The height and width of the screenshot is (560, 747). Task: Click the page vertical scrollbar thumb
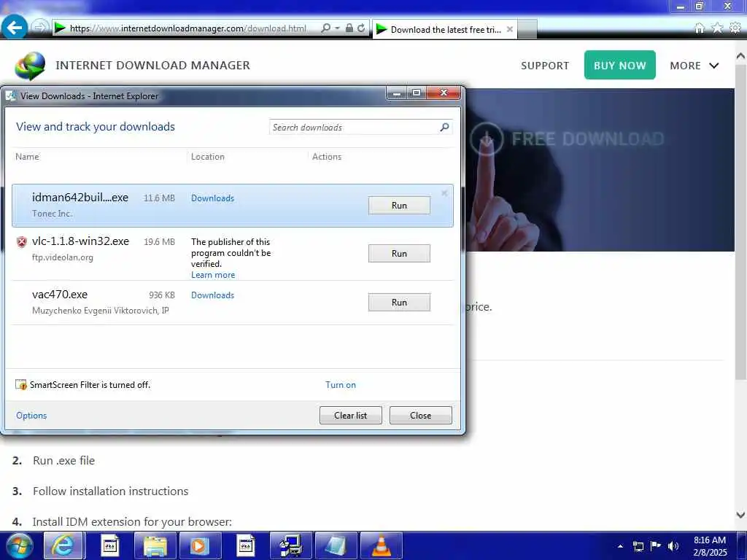(x=740, y=222)
